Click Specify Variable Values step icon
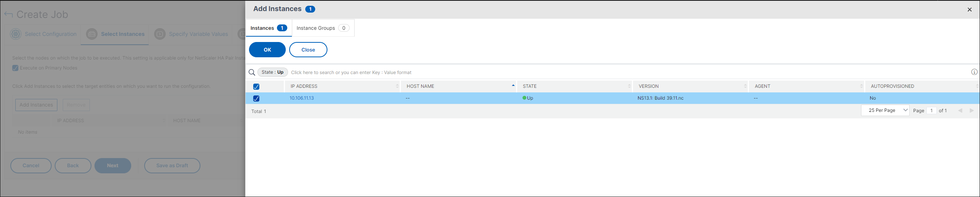 [x=160, y=34]
